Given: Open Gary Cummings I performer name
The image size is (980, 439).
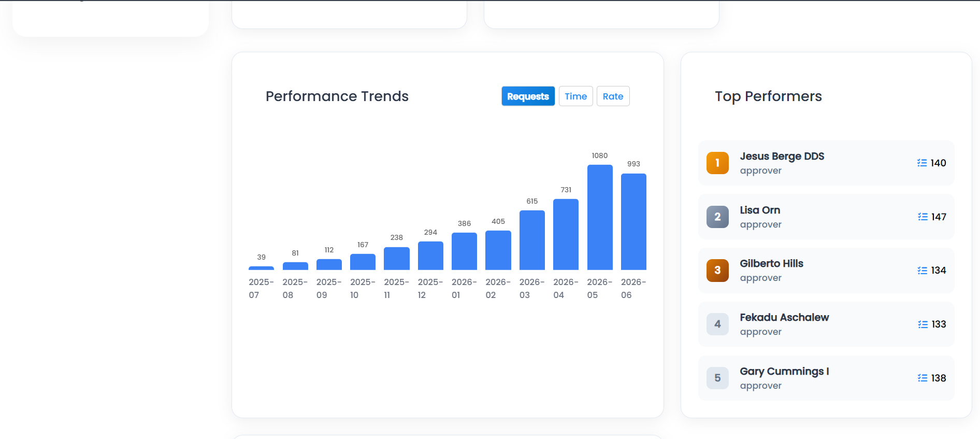Looking at the screenshot, I should [x=784, y=371].
